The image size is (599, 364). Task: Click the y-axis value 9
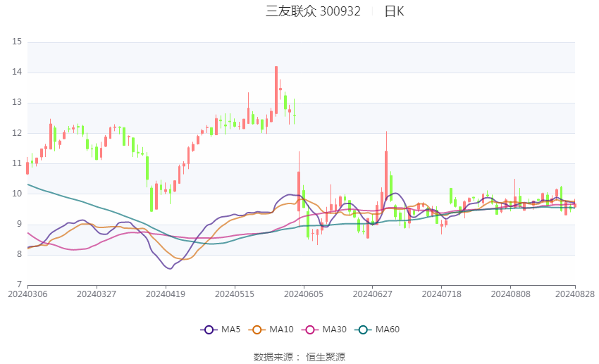[x=19, y=224]
